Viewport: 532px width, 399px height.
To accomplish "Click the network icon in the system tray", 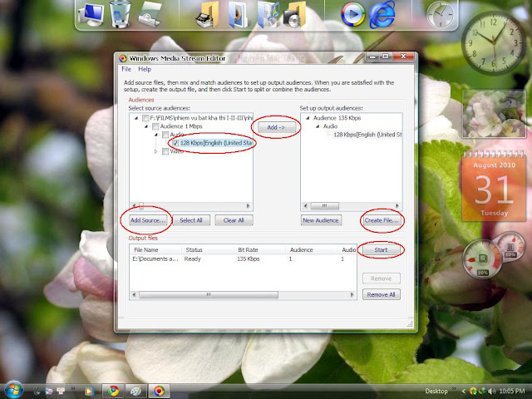I will [482, 392].
